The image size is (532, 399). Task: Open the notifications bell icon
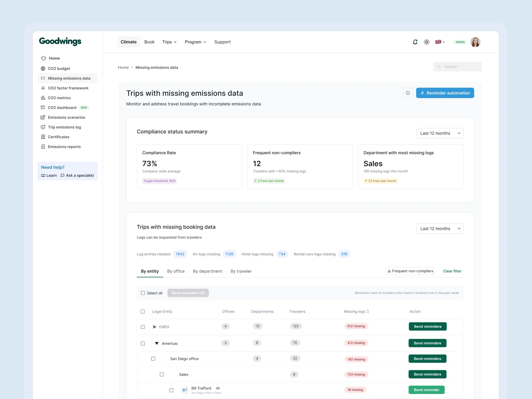click(415, 42)
